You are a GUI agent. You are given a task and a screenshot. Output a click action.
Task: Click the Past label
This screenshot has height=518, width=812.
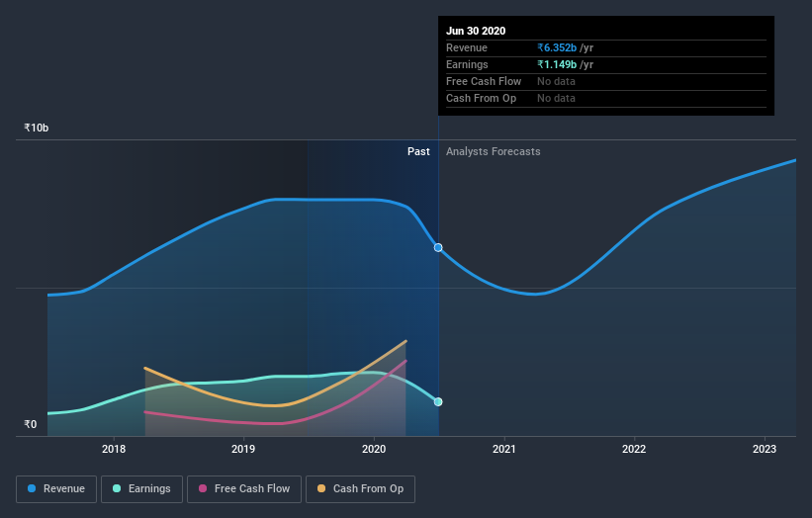(x=418, y=151)
